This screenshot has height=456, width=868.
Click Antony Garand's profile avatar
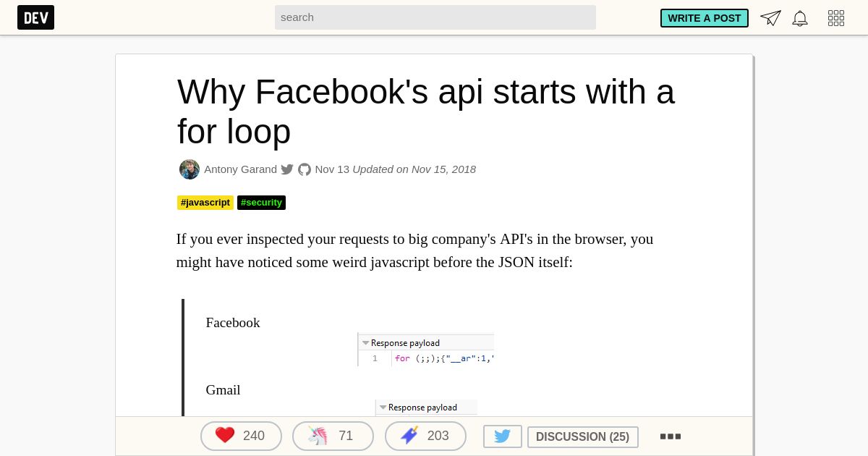(x=190, y=169)
